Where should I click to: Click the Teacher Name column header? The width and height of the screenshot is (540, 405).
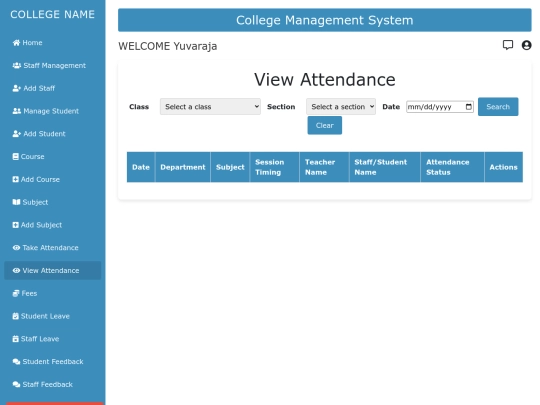[324, 167]
